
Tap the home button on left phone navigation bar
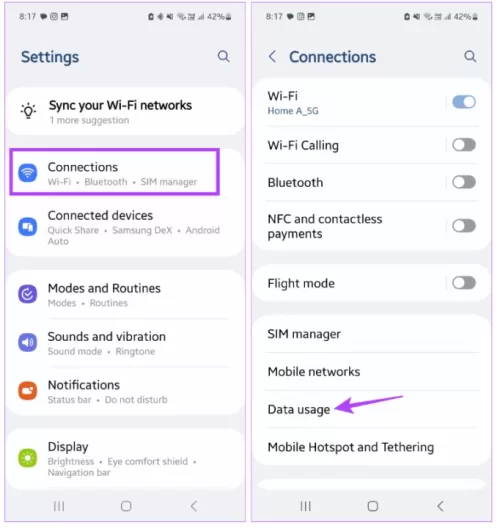126,506
